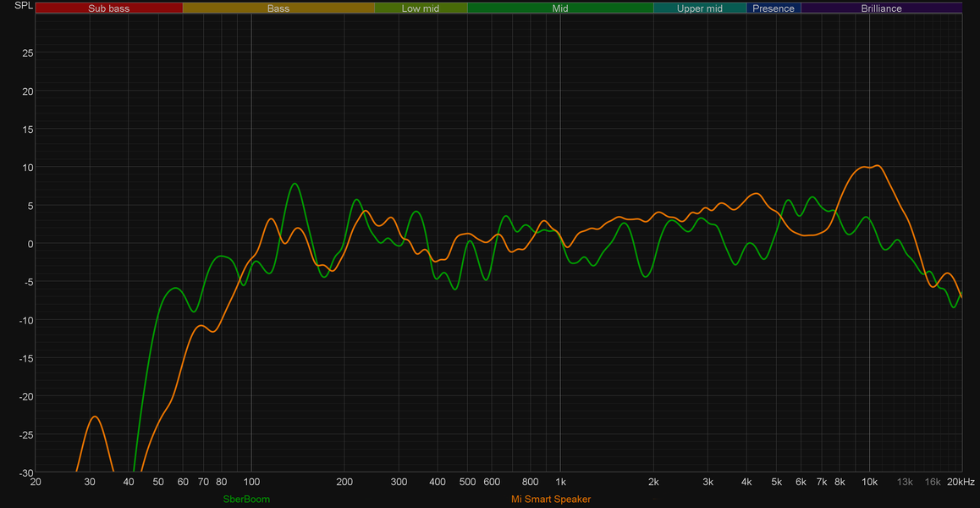Select the Sub bass frequency band
The image size is (980, 508).
pyautogui.click(x=109, y=8)
